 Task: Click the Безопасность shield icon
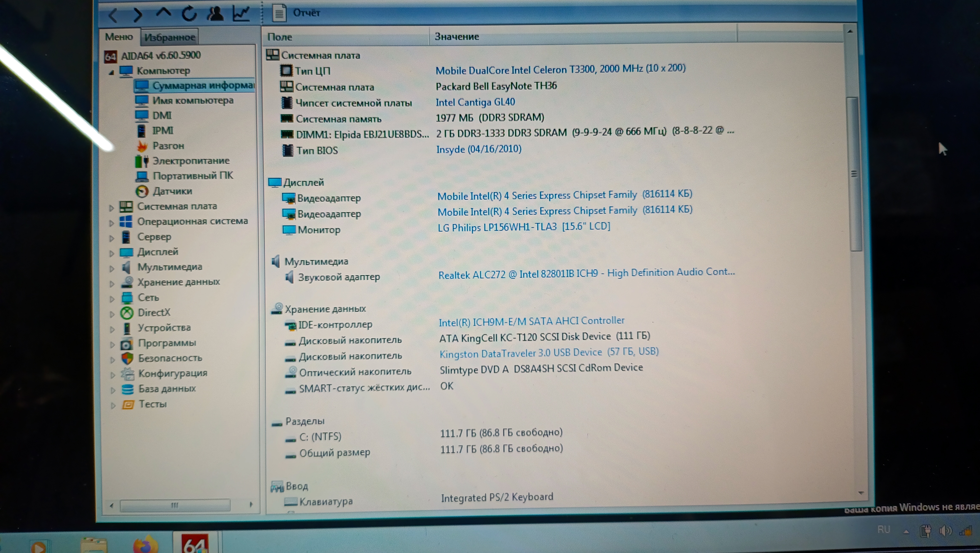[127, 359]
